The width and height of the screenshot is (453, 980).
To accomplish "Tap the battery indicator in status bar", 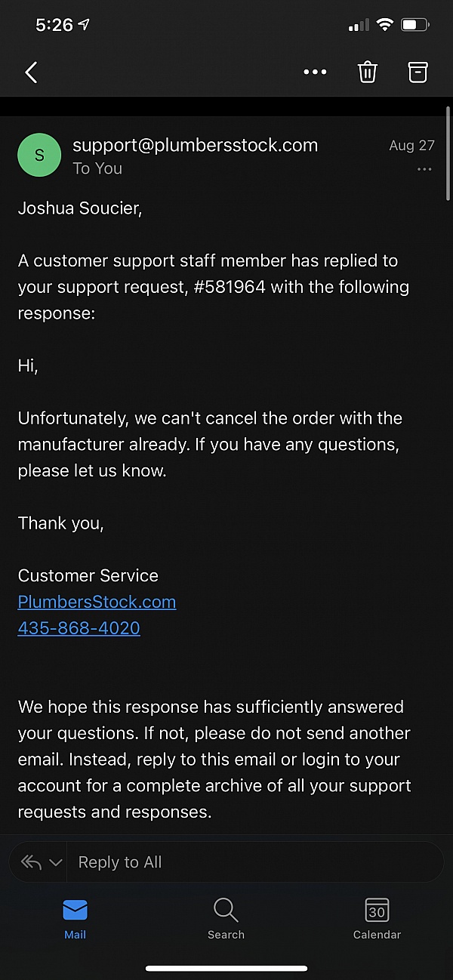I will [415, 25].
